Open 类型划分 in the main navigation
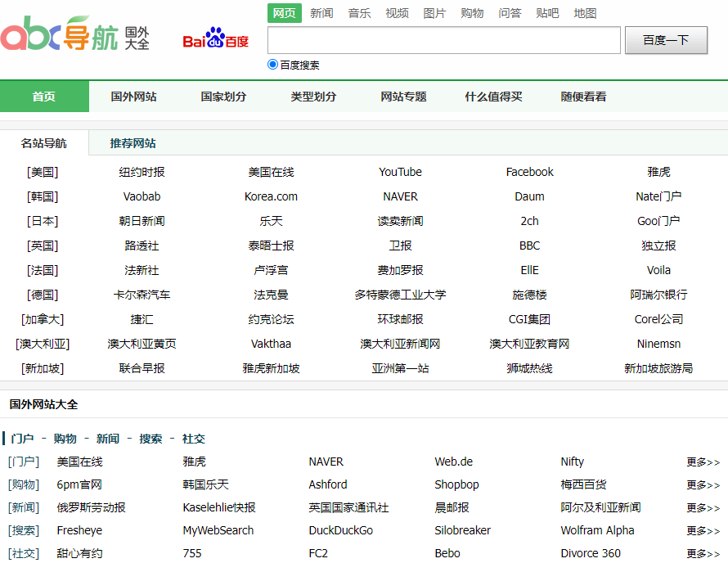The image size is (728, 572). pyautogui.click(x=313, y=97)
